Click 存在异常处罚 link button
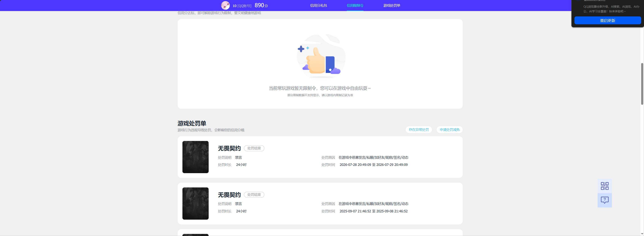This screenshot has height=236, width=644. point(418,130)
